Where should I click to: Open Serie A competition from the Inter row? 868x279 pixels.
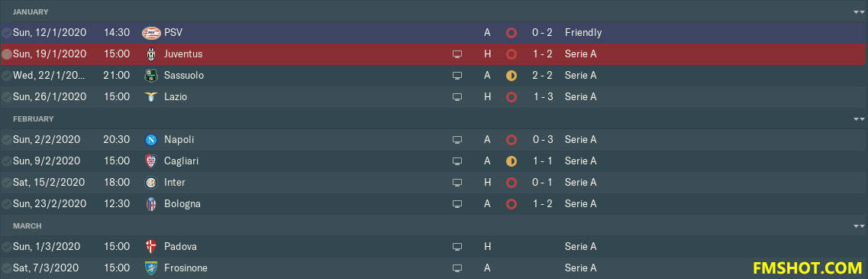click(x=580, y=182)
